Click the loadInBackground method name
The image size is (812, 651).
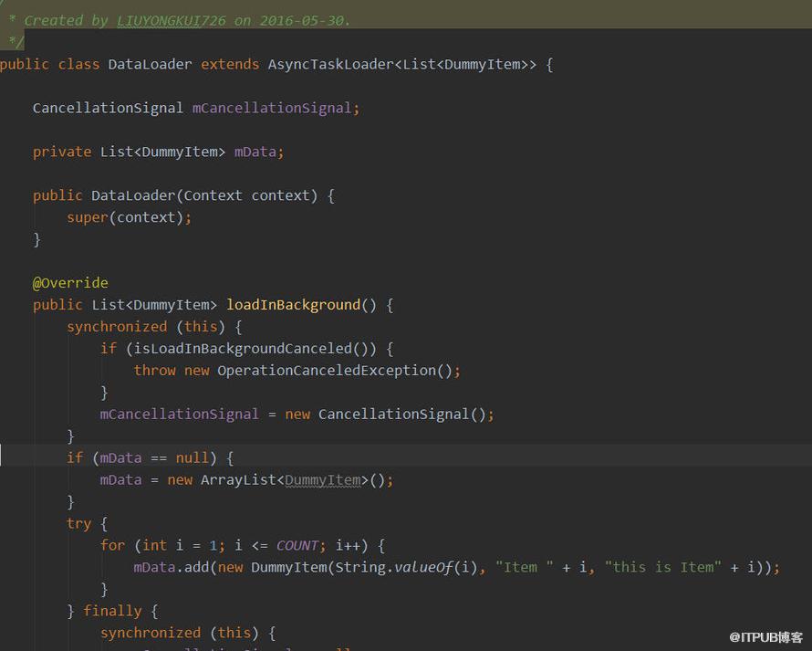point(293,305)
